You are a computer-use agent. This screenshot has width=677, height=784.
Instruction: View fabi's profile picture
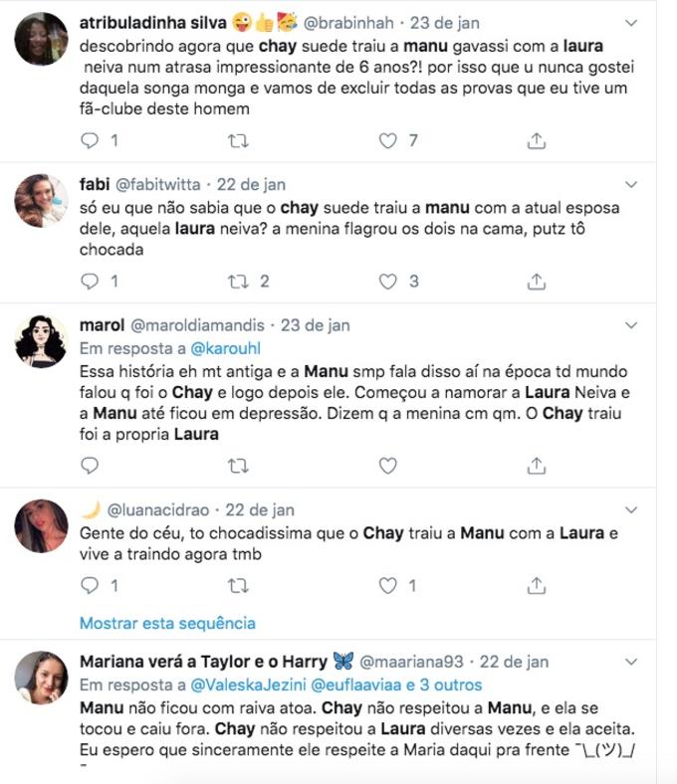[42, 200]
